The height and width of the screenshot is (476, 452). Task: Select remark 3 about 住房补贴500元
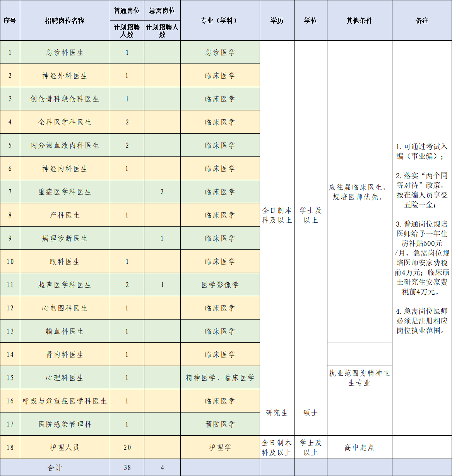[422, 258]
